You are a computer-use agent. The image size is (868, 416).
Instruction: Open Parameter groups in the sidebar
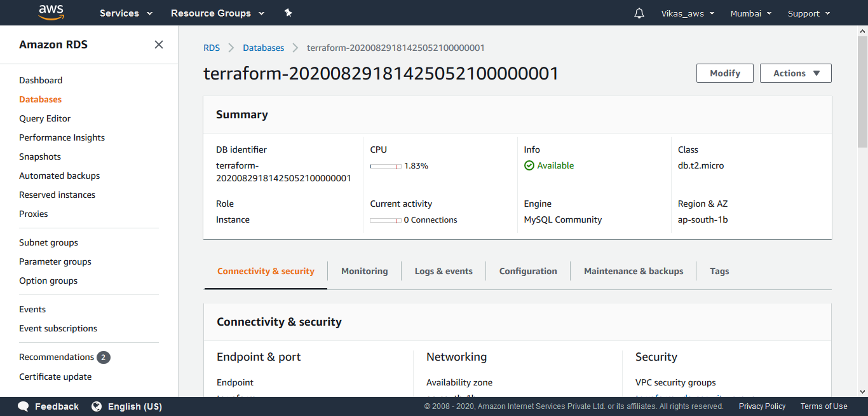click(x=55, y=261)
